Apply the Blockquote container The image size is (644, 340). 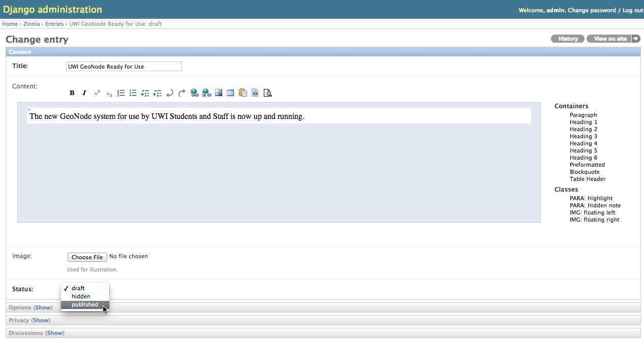[x=585, y=172]
